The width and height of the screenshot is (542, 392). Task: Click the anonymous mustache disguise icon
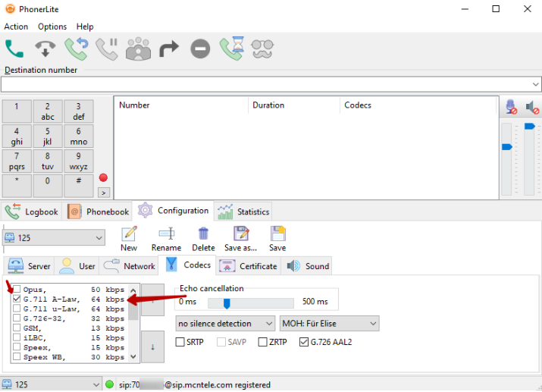coord(262,49)
